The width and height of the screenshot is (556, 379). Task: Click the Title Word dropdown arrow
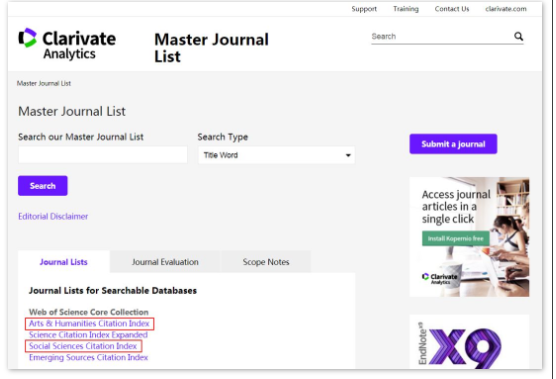[348, 155]
